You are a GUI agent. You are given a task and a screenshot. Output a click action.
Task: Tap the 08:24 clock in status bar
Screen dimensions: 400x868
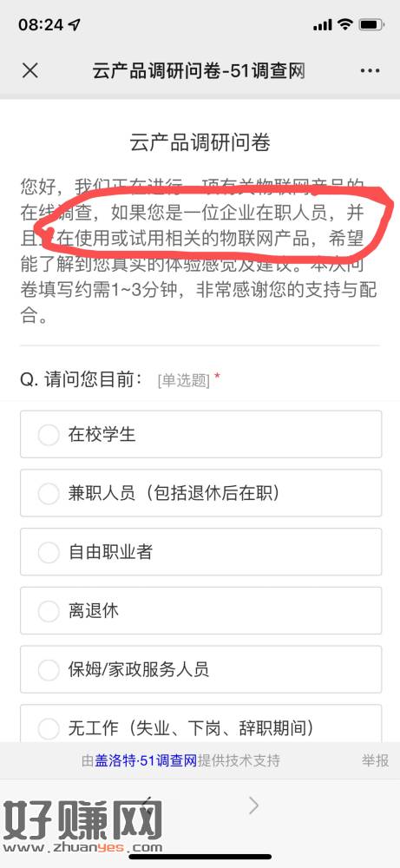(x=41, y=25)
